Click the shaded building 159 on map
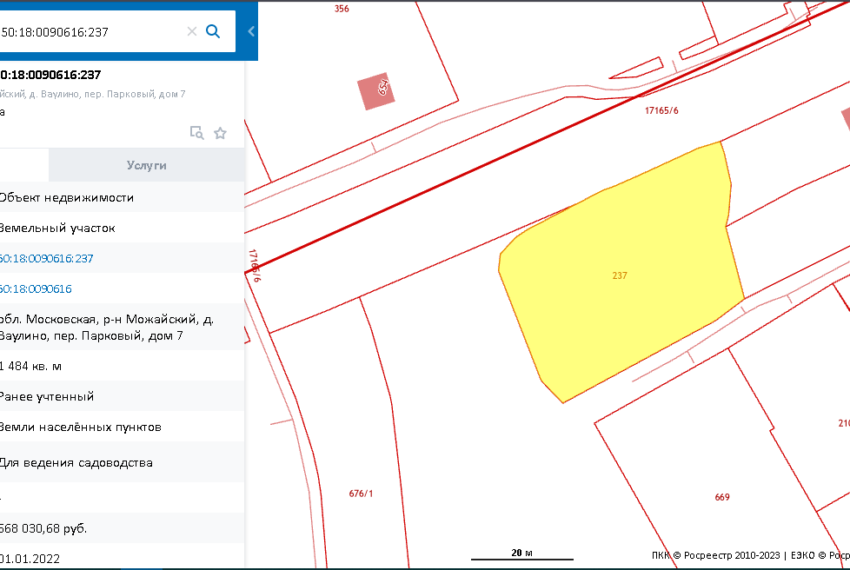 376,91
